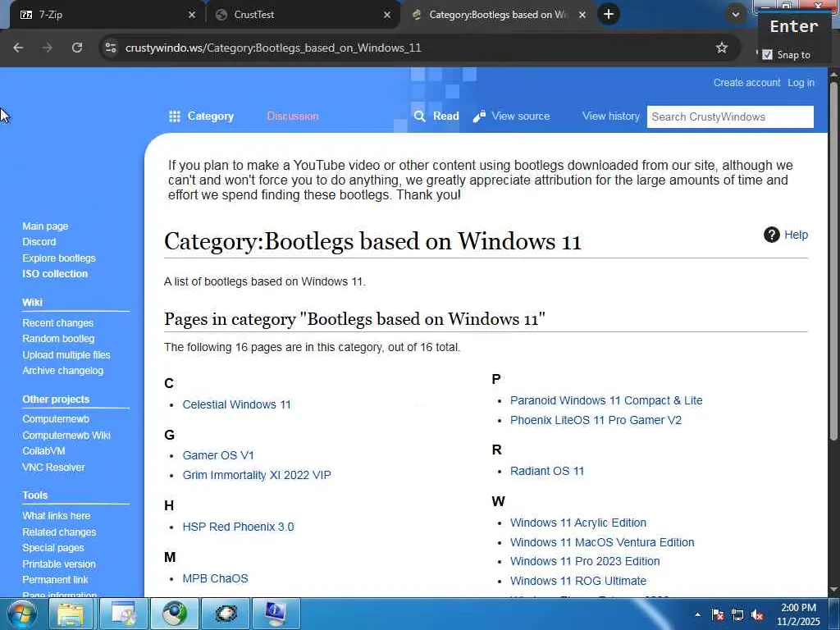Open the Discord sidebar link
Screen dimensions: 840x630
pyautogui.click(x=39, y=242)
